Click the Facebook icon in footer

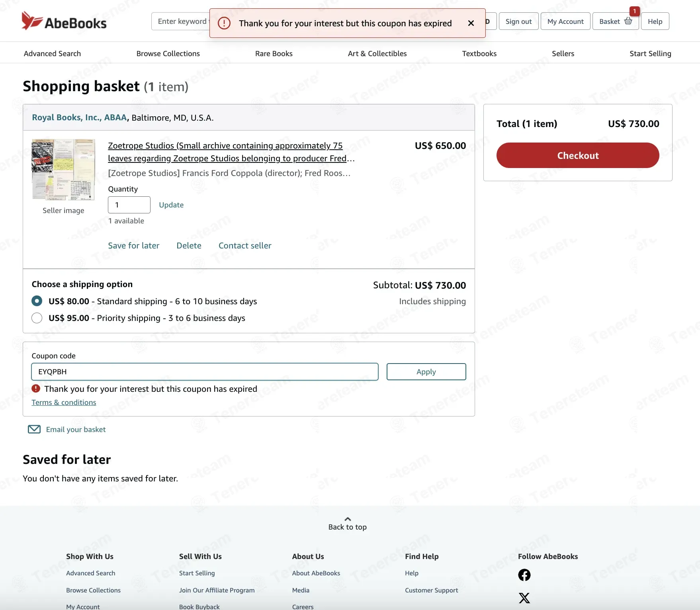pyautogui.click(x=524, y=575)
